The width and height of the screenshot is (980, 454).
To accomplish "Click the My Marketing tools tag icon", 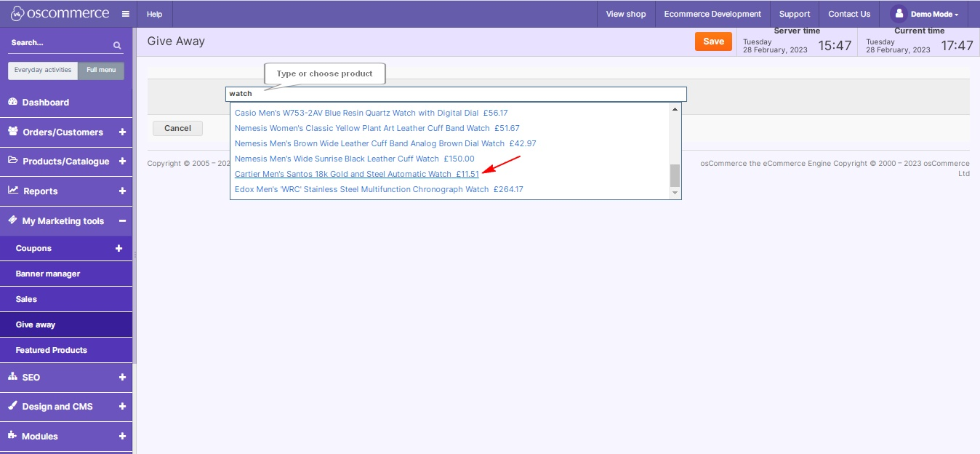I will [12, 220].
